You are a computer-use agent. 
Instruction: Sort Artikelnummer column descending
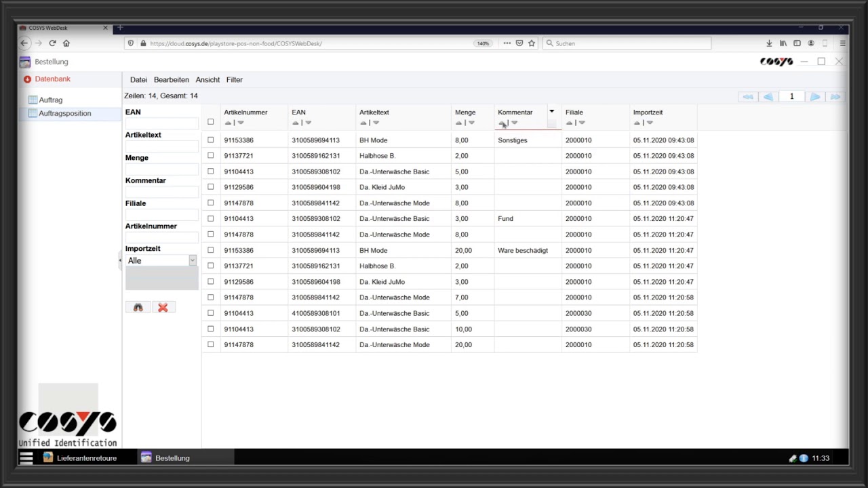241,123
